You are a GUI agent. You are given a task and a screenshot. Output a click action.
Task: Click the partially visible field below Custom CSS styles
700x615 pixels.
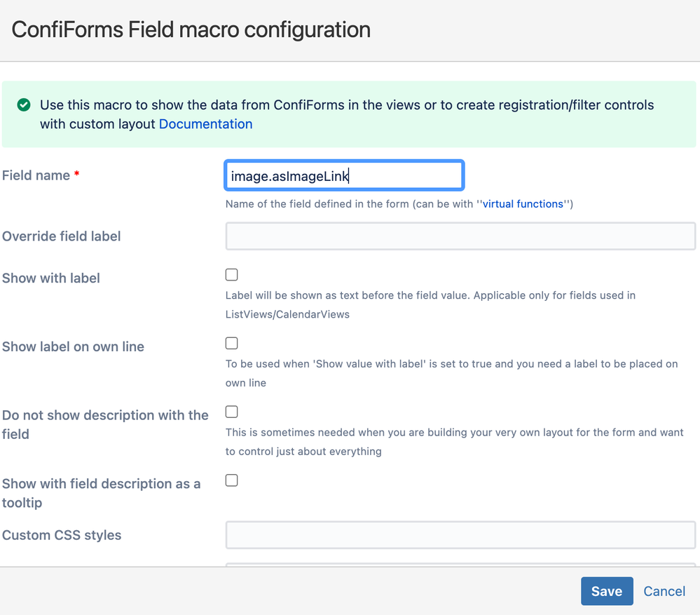460,565
